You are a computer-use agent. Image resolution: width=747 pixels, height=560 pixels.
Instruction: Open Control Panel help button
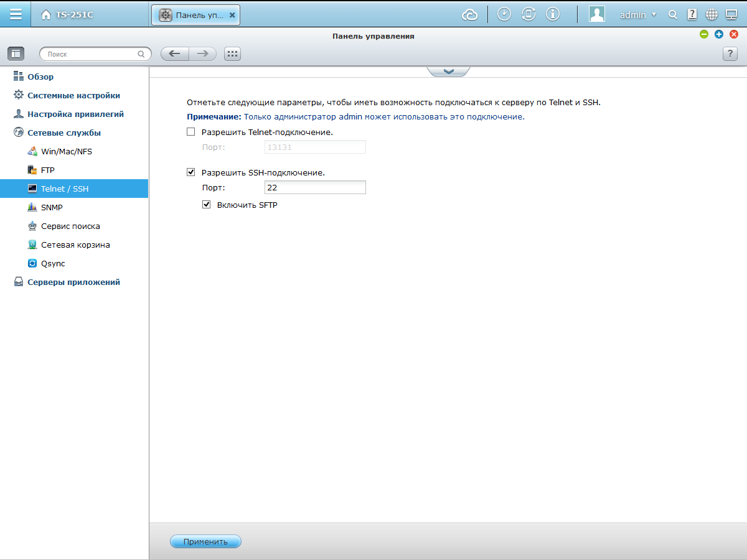pos(730,54)
